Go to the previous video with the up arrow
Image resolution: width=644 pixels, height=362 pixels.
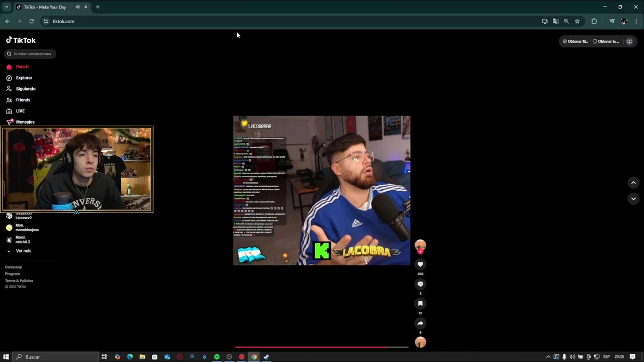point(633,183)
